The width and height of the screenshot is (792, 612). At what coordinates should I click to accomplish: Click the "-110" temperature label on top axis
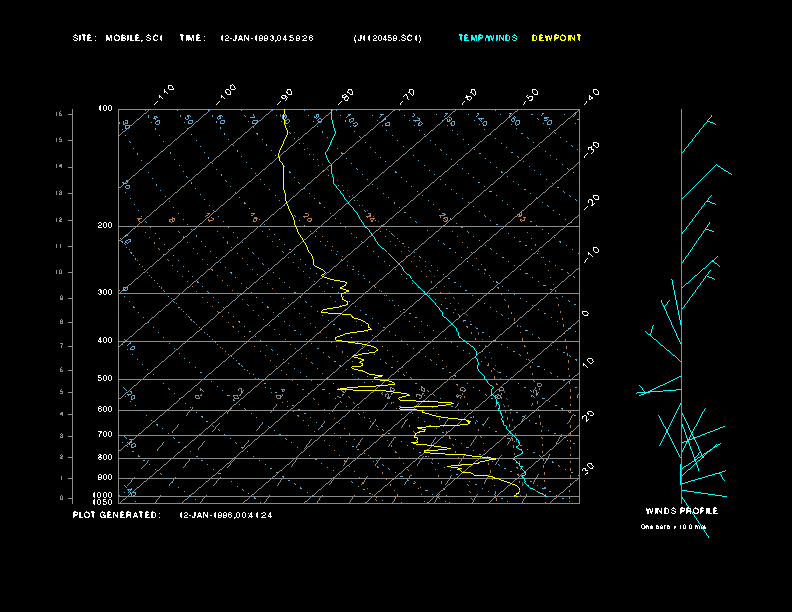pyautogui.click(x=164, y=95)
